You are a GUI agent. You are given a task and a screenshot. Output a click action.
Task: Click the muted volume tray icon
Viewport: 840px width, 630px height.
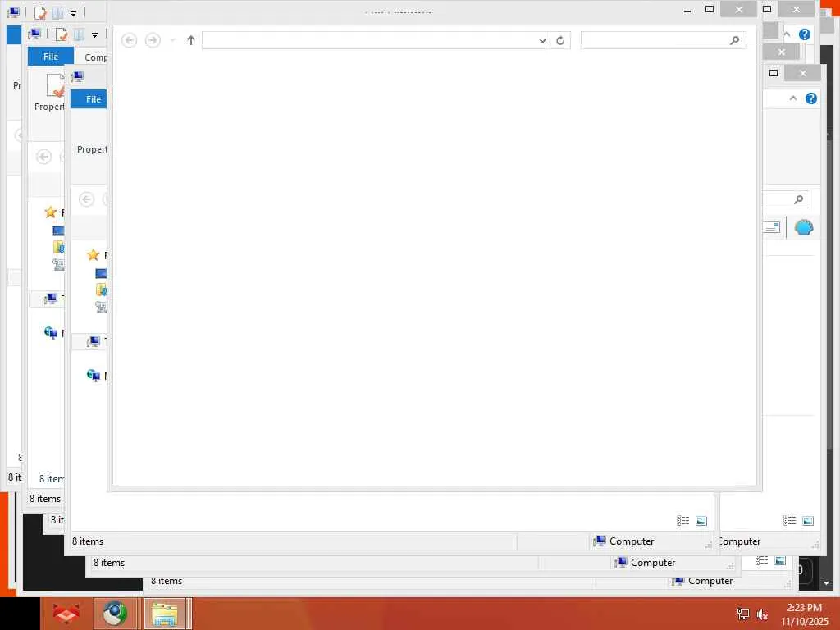[x=762, y=614]
